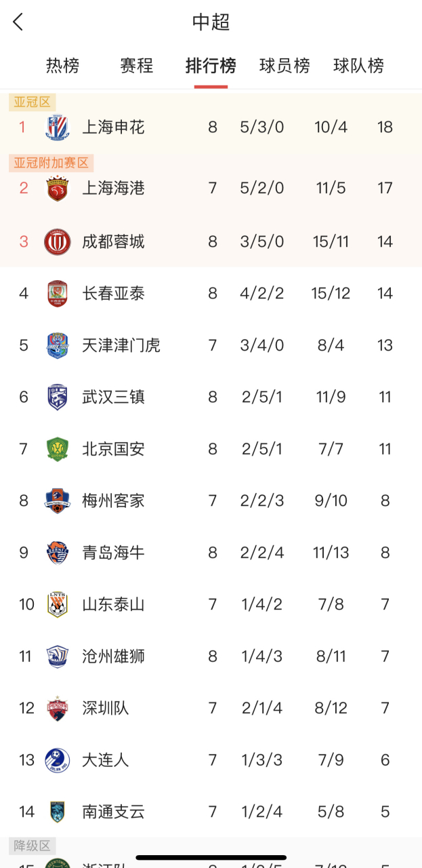422x868 pixels.
Task: Open 青岛海牛 team name link
Action: 113,553
